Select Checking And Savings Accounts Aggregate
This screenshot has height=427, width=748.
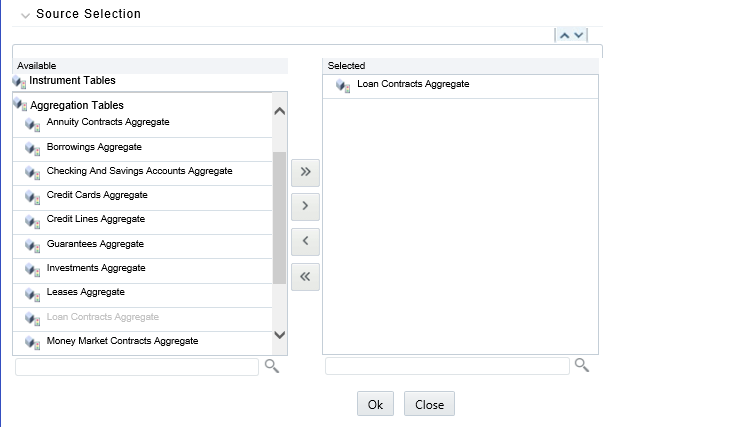click(139, 171)
